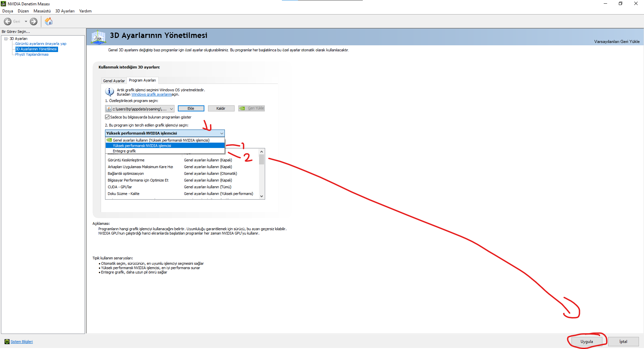This screenshot has width=644, height=349.
Task: Open the Masaüstü menu
Action: 42,11
